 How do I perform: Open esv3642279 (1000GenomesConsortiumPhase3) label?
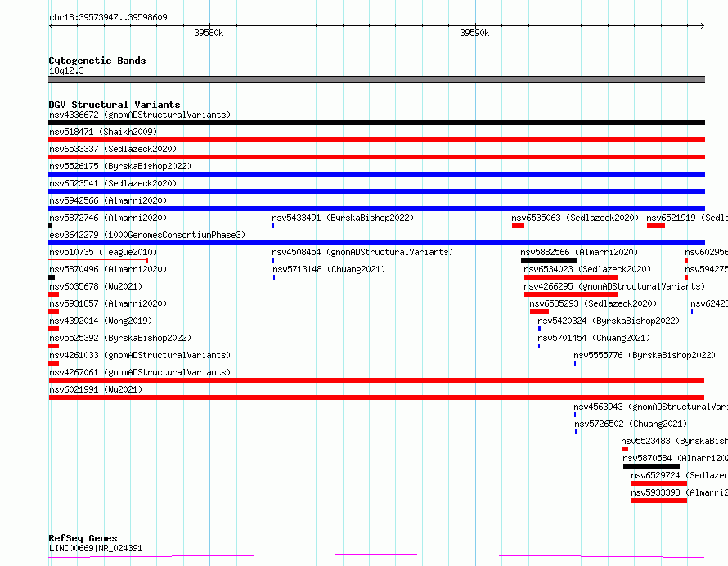[147, 235]
